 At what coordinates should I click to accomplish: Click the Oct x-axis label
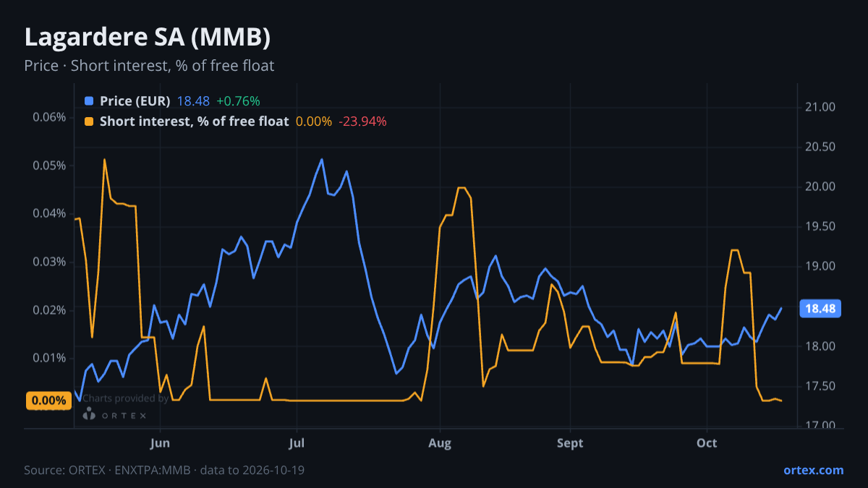coord(707,443)
